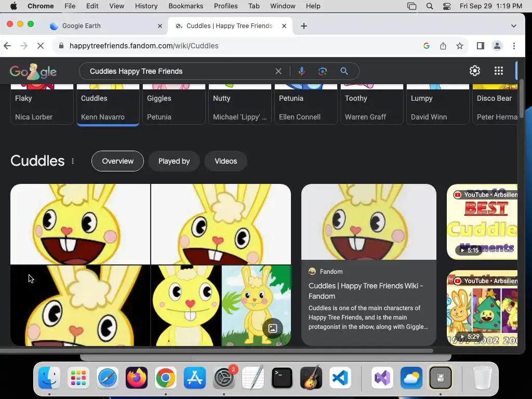
Task: Open the Google apps grid
Action: 498,71
